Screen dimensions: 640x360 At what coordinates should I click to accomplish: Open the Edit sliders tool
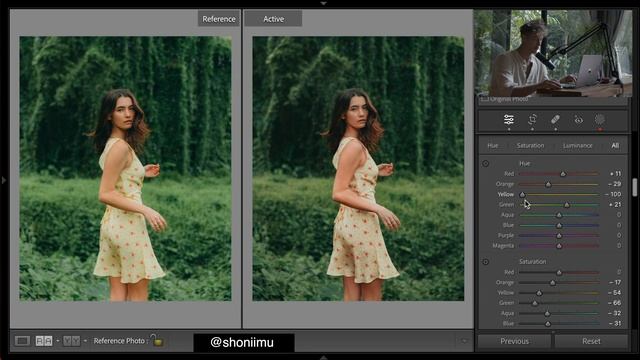(x=509, y=120)
